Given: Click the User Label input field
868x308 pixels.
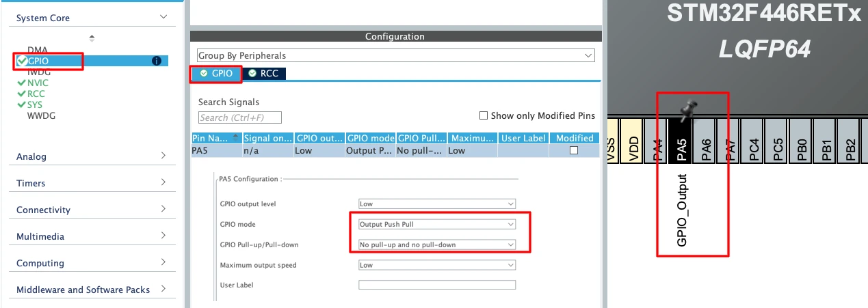Looking at the screenshot, I should [x=437, y=285].
